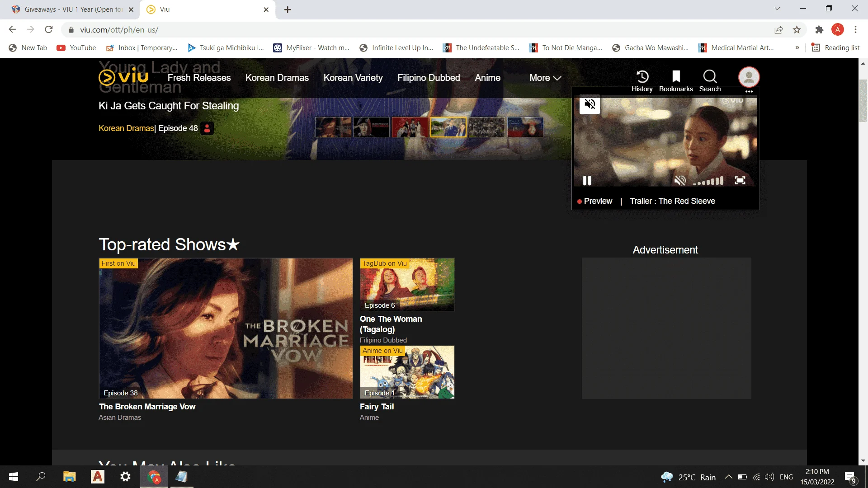Open Windows taskbar search
868x488 pixels.
pyautogui.click(x=41, y=477)
